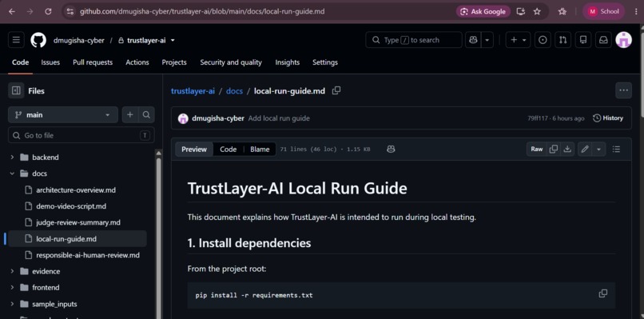Open user avatar menu
This screenshot has height=319, width=644.
pyautogui.click(x=623, y=40)
